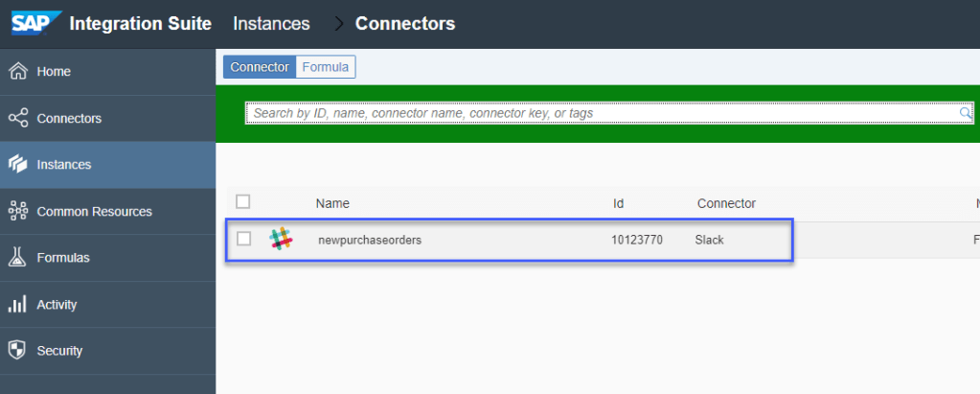Open the newpurchaseorders instance

(370, 240)
